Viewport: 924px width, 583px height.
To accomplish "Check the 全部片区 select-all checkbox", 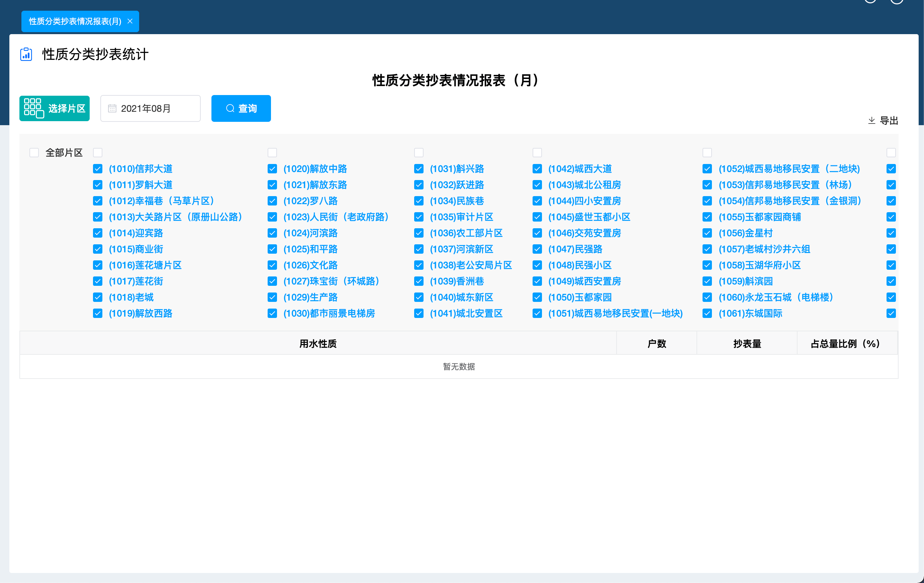I will click(34, 152).
